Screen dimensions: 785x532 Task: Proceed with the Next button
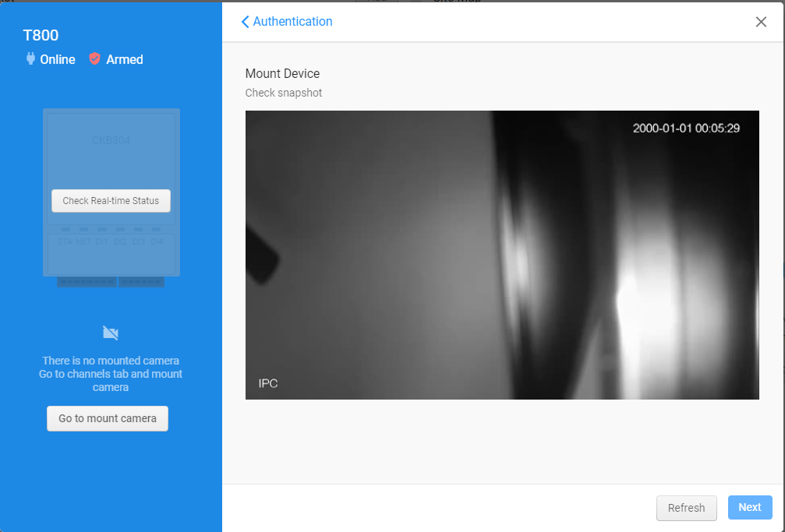click(x=749, y=507)
